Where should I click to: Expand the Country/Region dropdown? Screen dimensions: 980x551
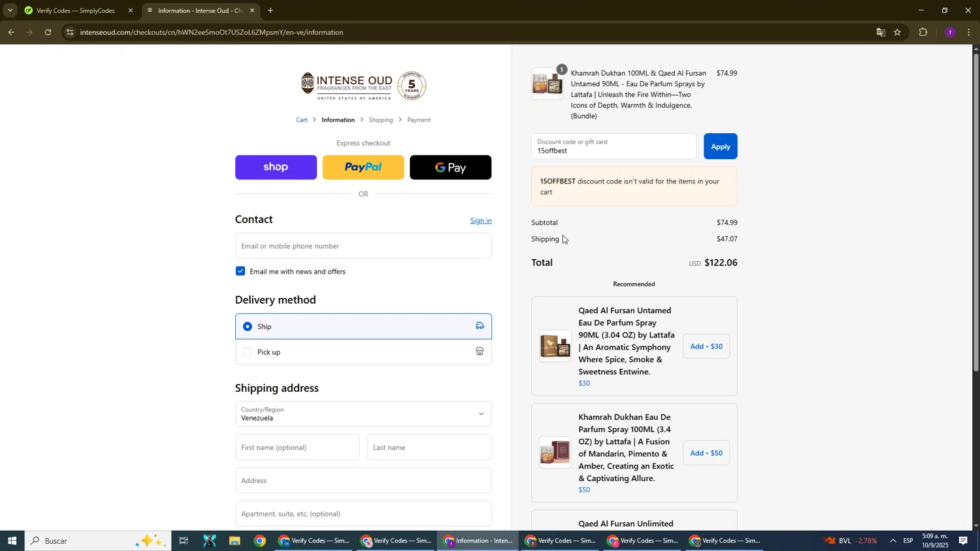(363, 414)
